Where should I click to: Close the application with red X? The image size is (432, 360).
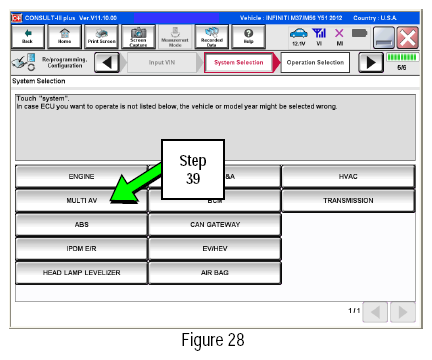408,38
